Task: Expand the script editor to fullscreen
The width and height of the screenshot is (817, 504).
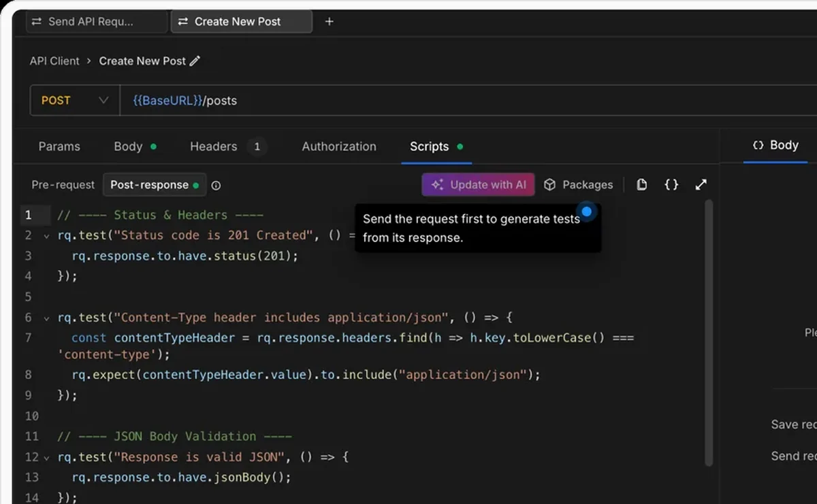Action: pos(701,185)
